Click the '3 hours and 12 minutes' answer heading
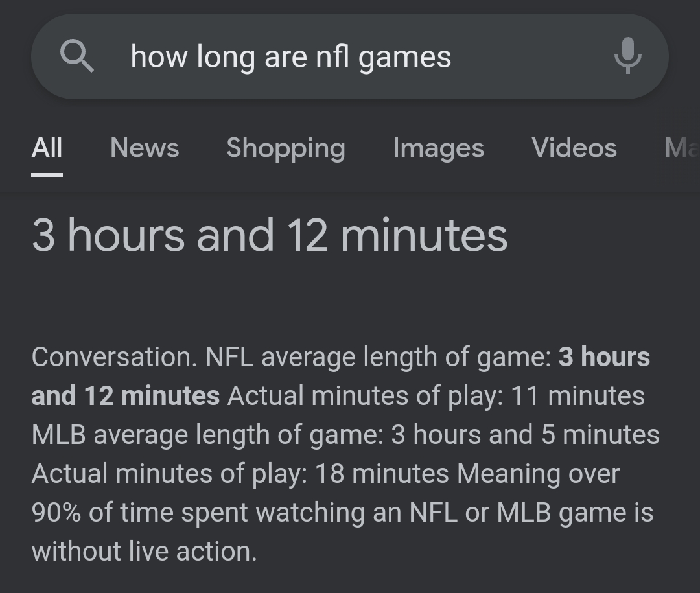This screenshot has height=593, width=700. (x=270, y=235)
